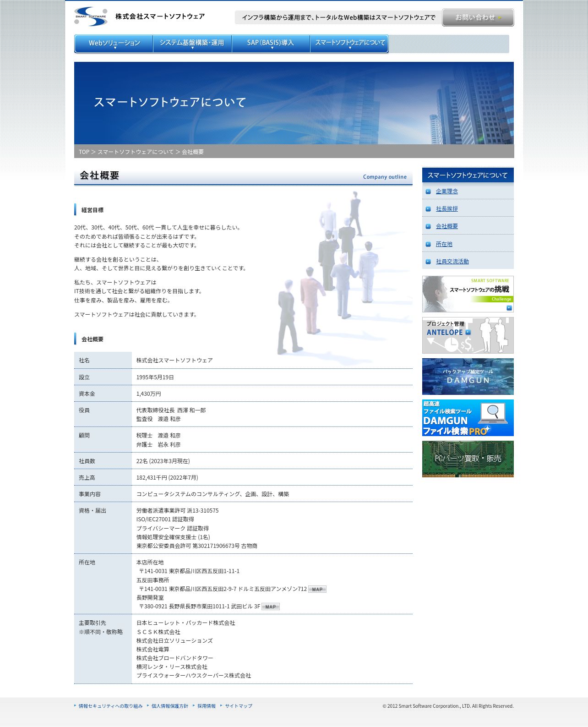Open the SAP(BASIS)導入 menu
Image resolution: width=588 pixels, height=727 pixels.
271,44
